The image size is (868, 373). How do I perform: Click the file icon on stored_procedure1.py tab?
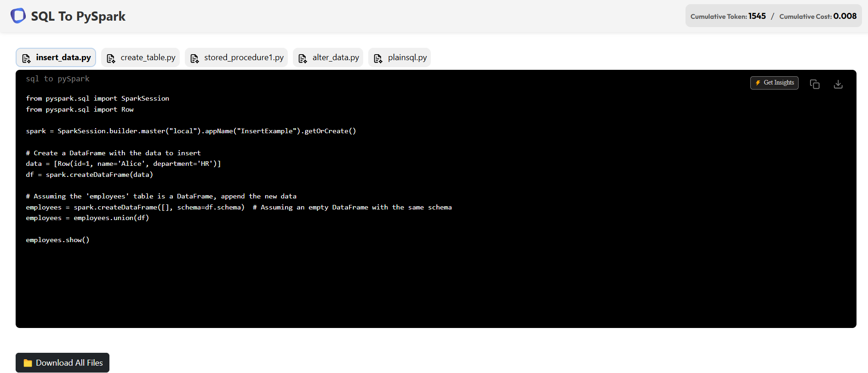[194, 58]
